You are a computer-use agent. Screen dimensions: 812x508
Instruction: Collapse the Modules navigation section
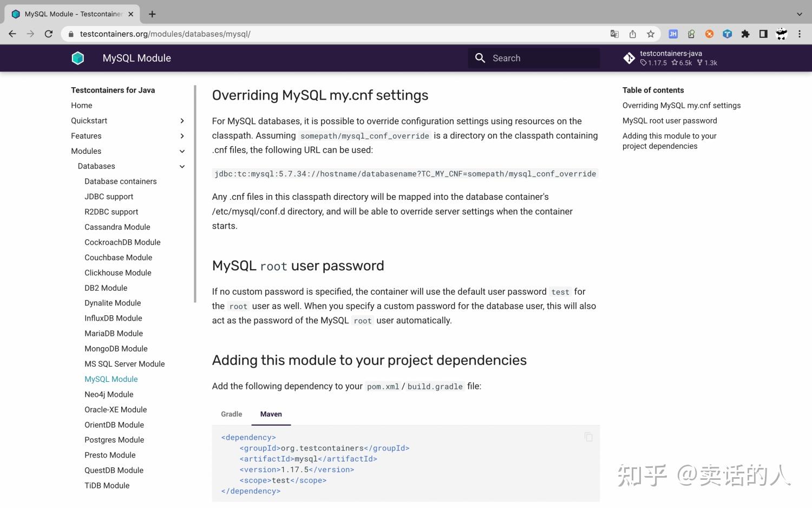tap(182, 151)
